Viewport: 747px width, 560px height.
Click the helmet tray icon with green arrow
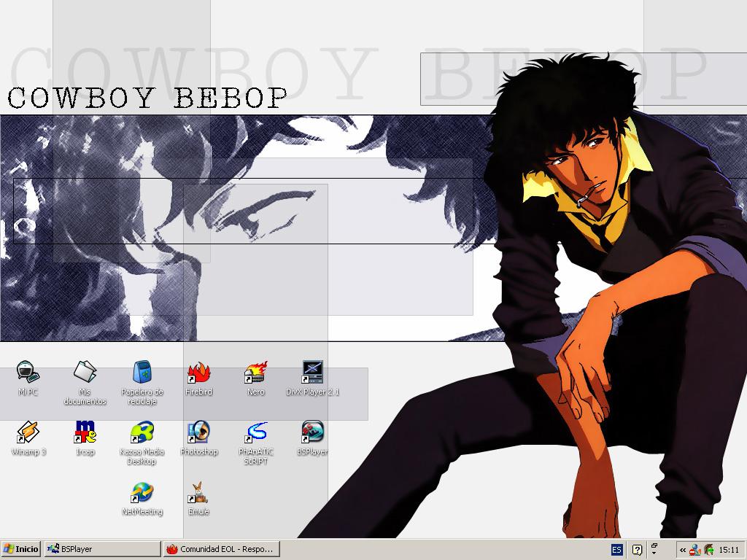[708, 550]
